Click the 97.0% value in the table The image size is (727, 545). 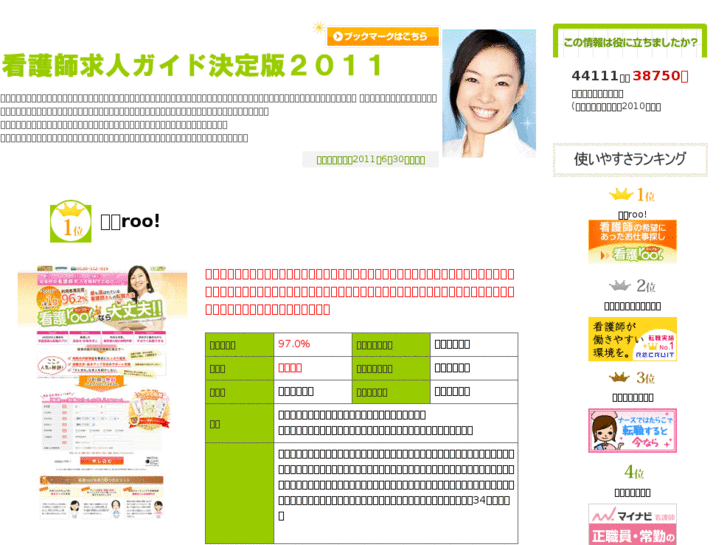pos(294,344)
